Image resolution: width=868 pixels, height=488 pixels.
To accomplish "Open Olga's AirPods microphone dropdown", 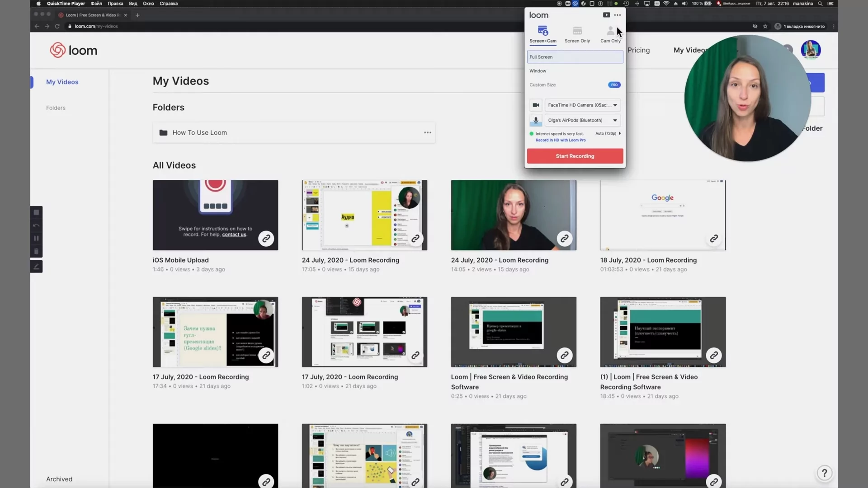I will click(582, 120).
